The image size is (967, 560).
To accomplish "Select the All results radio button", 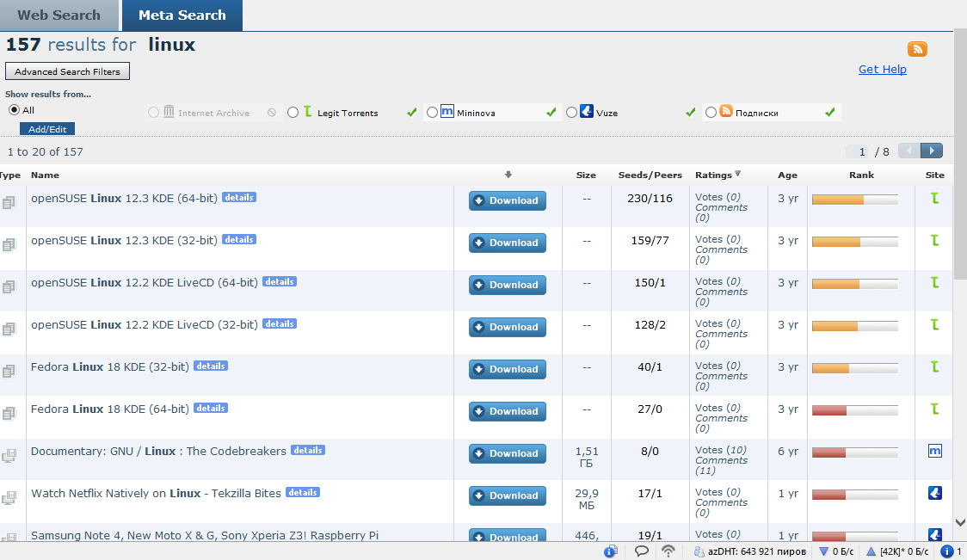I will click(14, 110).
